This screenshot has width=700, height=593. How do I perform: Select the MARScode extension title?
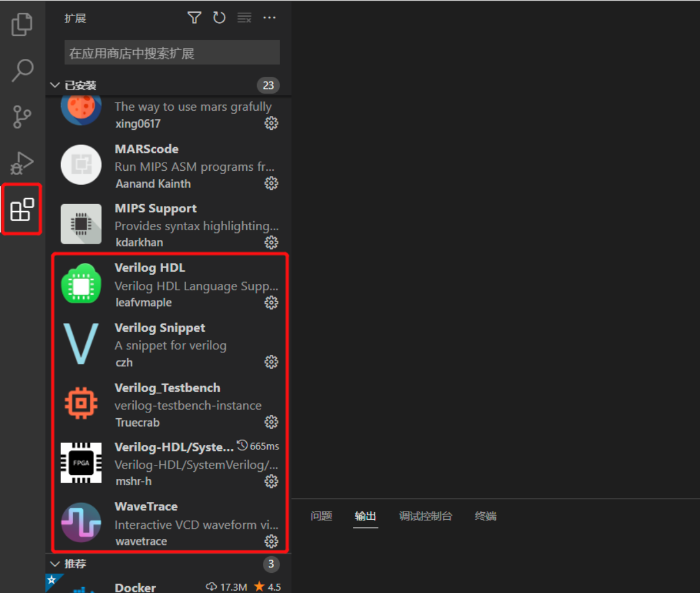[146, 149]
